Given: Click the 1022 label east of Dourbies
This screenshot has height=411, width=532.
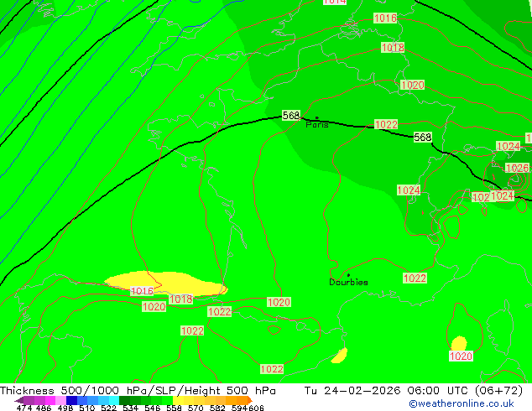Looking at the screenshot, I should [x=415, y=278].
